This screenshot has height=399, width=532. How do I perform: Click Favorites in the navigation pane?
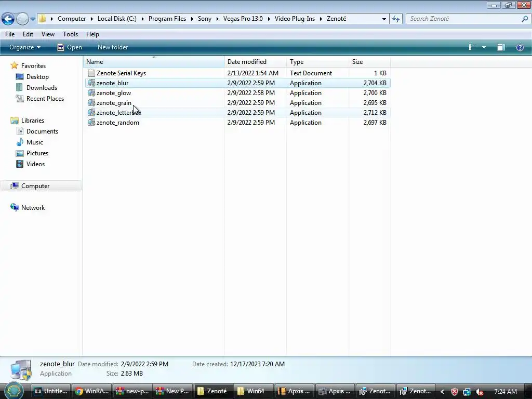(x=33, y=66)
